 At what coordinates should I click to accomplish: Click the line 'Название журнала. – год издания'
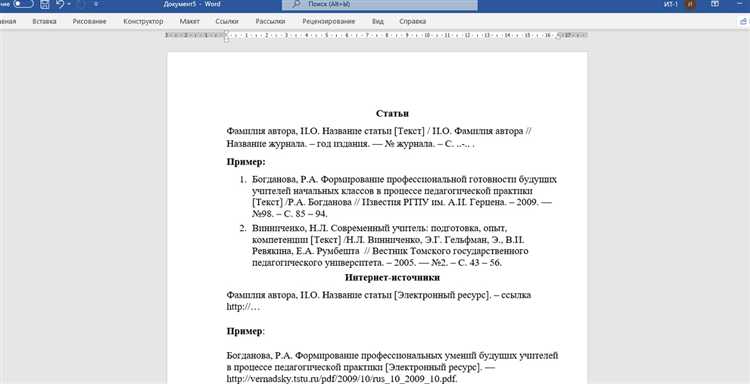[x=350, y=143]
